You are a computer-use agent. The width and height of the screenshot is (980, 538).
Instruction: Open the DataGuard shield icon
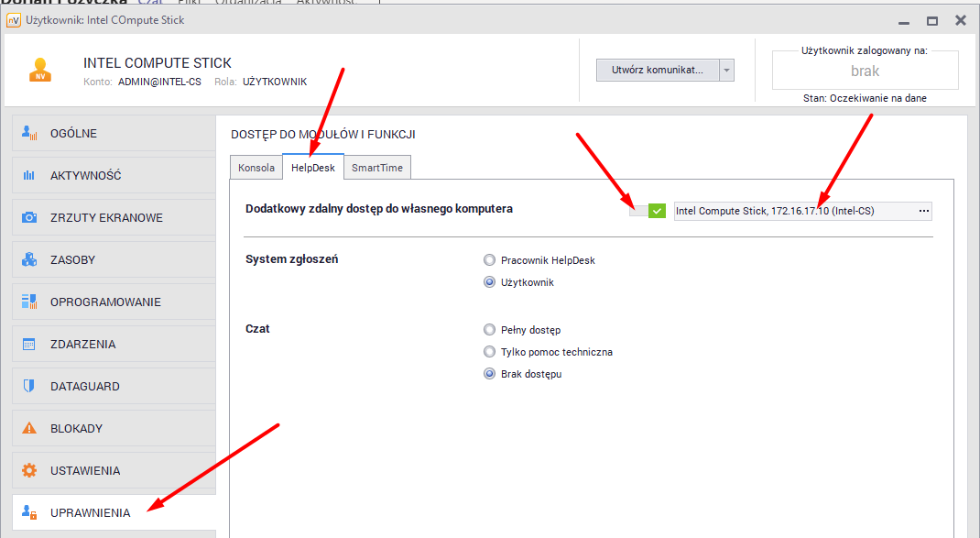click(x=29, y=386)
